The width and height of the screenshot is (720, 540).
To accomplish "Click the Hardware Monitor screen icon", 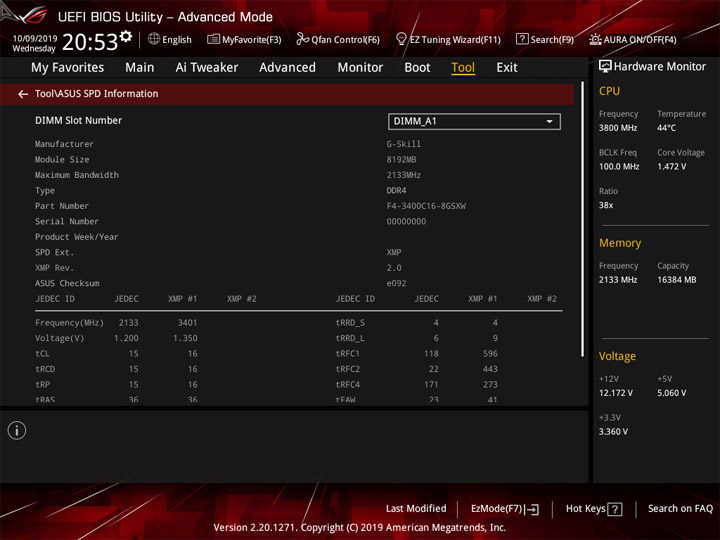I will click(605, 67).
